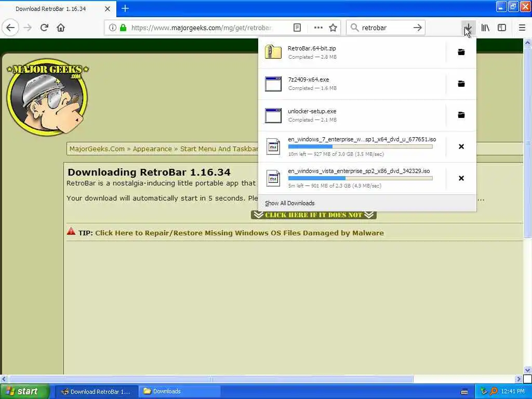Open Appearance breadcrumb link

[152, 149]
